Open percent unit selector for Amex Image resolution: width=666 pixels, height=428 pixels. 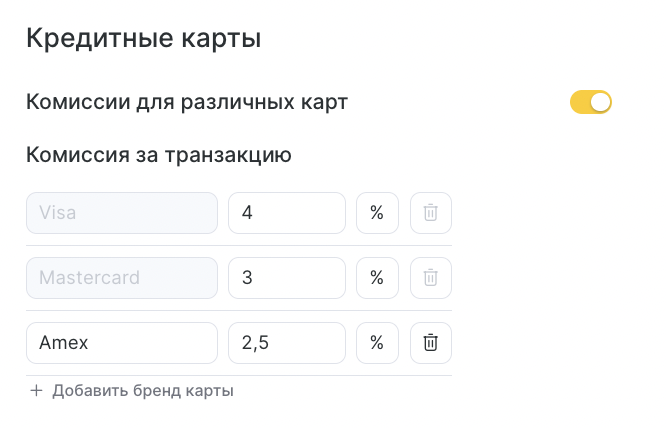coord(377,343)
